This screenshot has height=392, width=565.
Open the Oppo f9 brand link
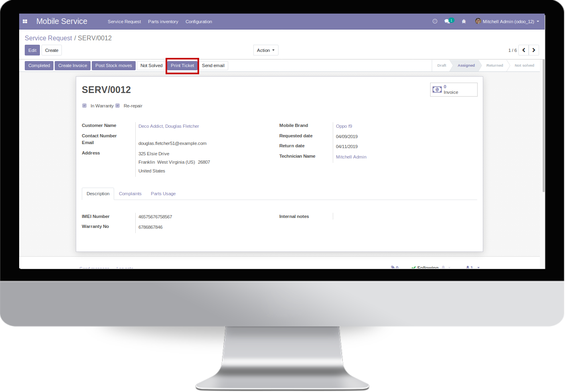pyautogui.click(x=344, y=126)
